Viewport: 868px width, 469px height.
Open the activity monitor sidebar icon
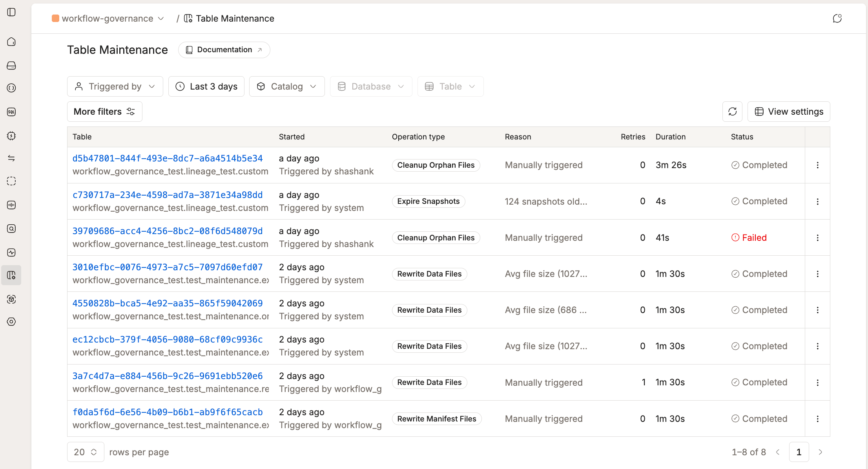11,253
